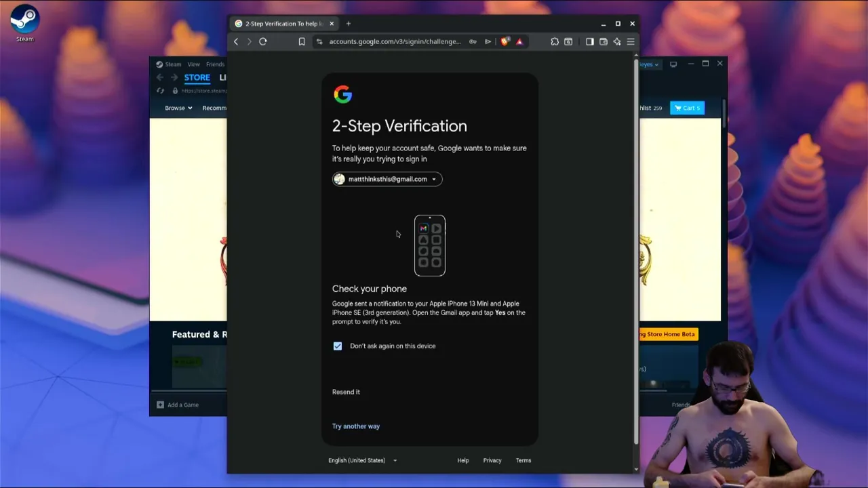Screen dimensions: 868x488
Task: Click the Steam store URL field
Action: tap(203, 91)
